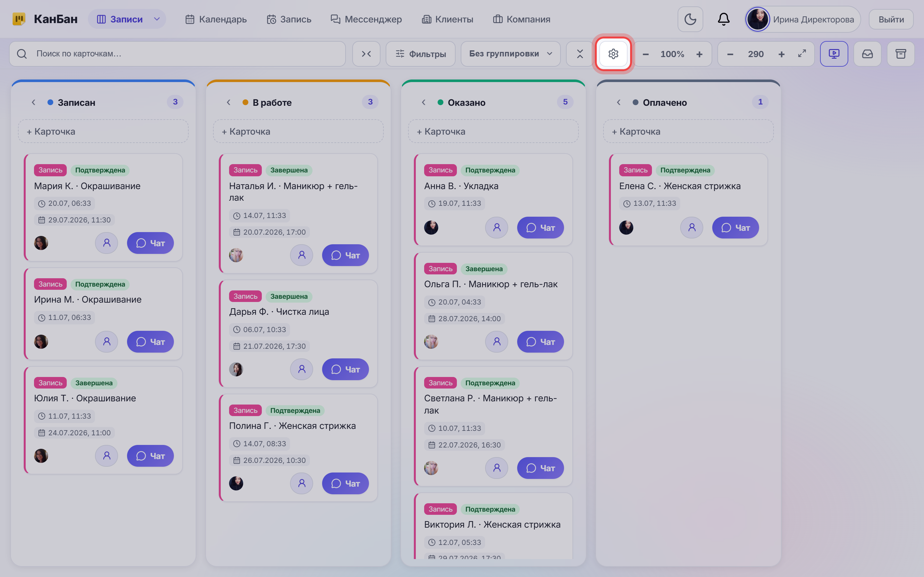Click the Выйти button
The height and width of the screenshot is (577, 924).
click(891, 20)
